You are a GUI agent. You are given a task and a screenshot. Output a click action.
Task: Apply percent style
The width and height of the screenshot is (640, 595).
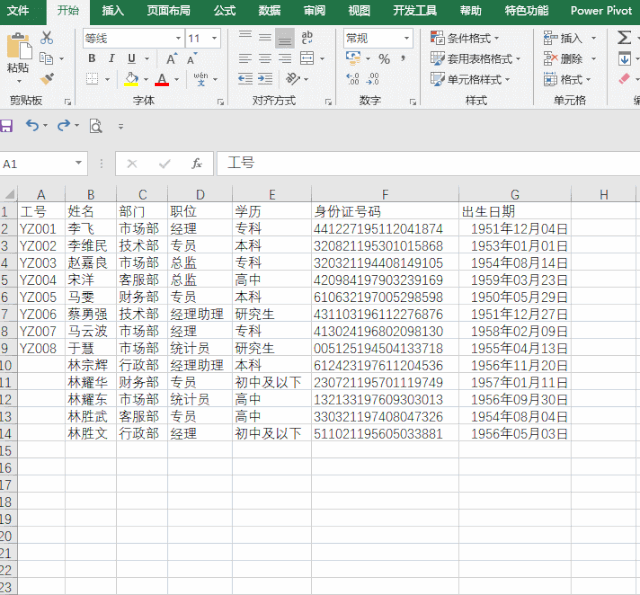[384, 59]
